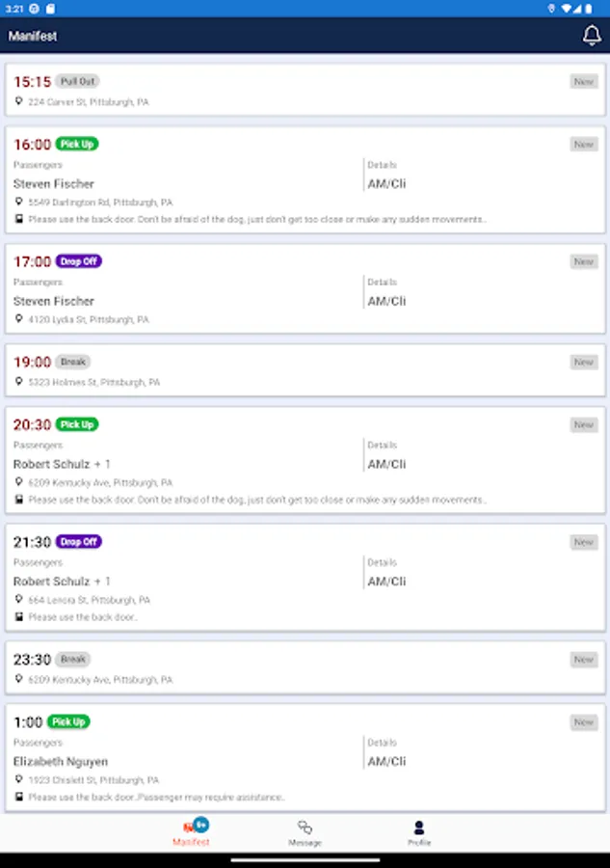Tap location pin for 224 Carver St
Screen dimensions: 610x868
click(19, 101)
